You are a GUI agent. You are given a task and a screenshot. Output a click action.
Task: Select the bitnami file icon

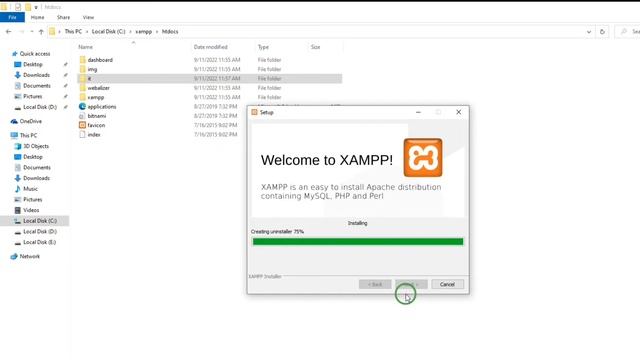(82, 116)
